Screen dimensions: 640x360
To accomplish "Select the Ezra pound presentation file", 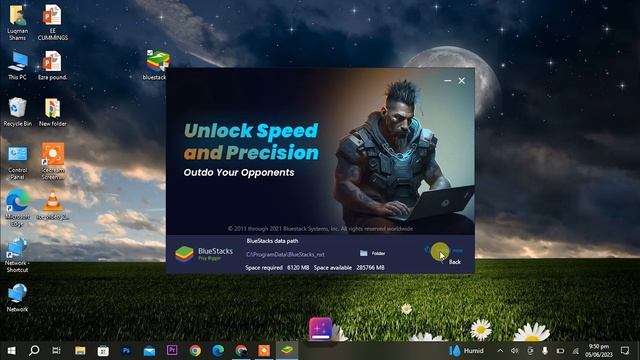I will (x=53, y=65).
